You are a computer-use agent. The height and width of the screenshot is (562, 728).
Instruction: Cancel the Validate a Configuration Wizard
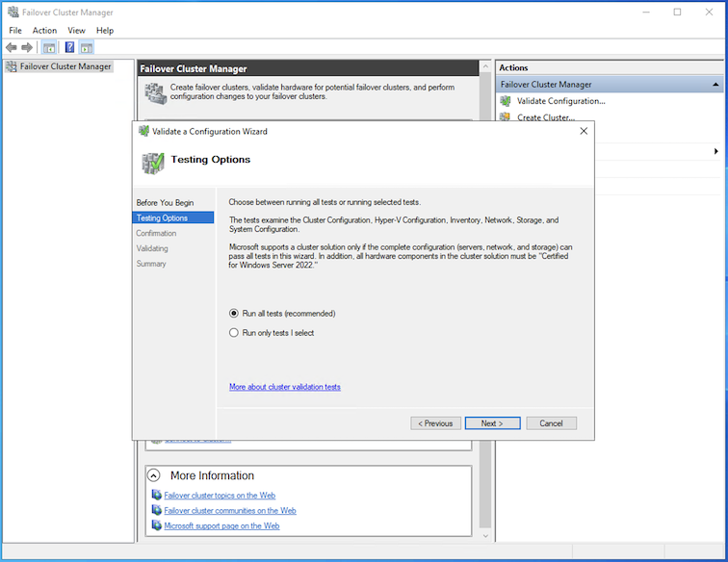tap(552, 423)
